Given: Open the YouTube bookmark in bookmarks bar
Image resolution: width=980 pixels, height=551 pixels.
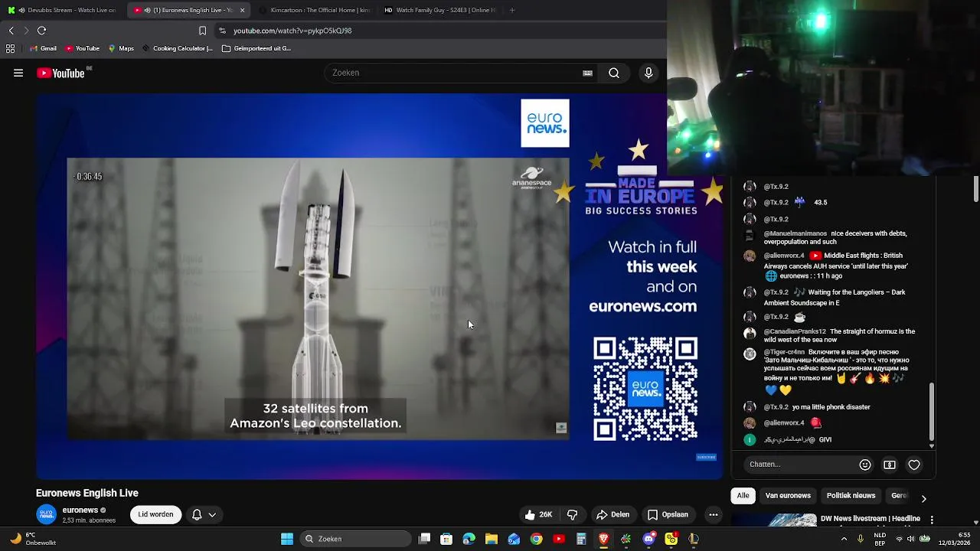Looking at the screenshot, I should (x=82, y=48).
